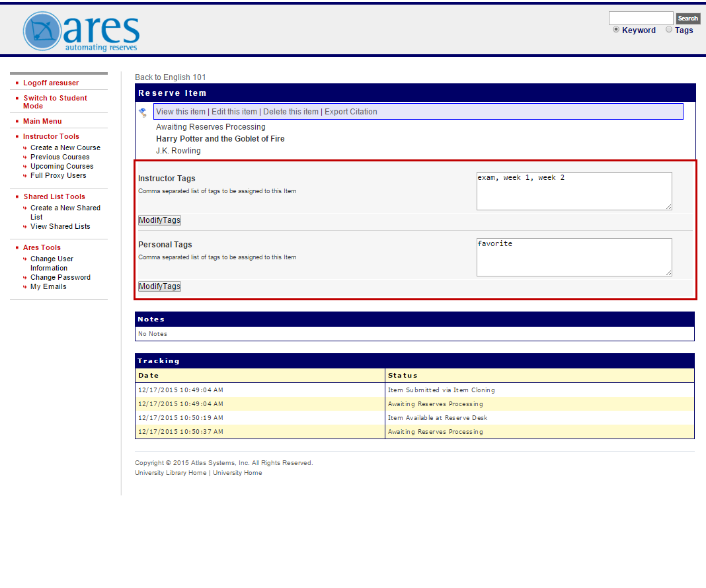Viewport: 706px width, 588px height.
Task: Open Change Password under Ares Tools
Action: coord(60,277)
